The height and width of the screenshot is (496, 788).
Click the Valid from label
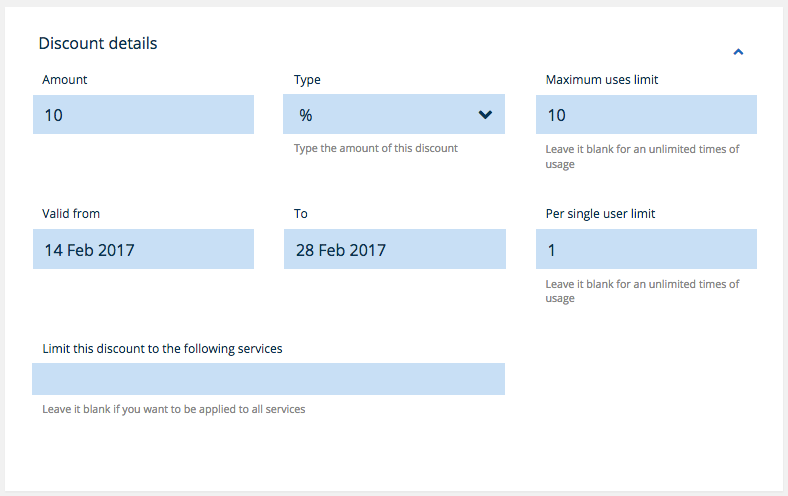coord(71,214)
